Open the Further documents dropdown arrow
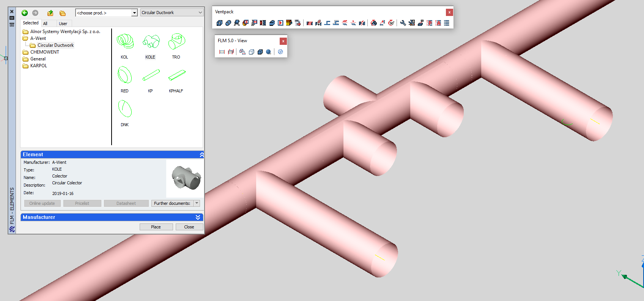 [x=197, y=203]
